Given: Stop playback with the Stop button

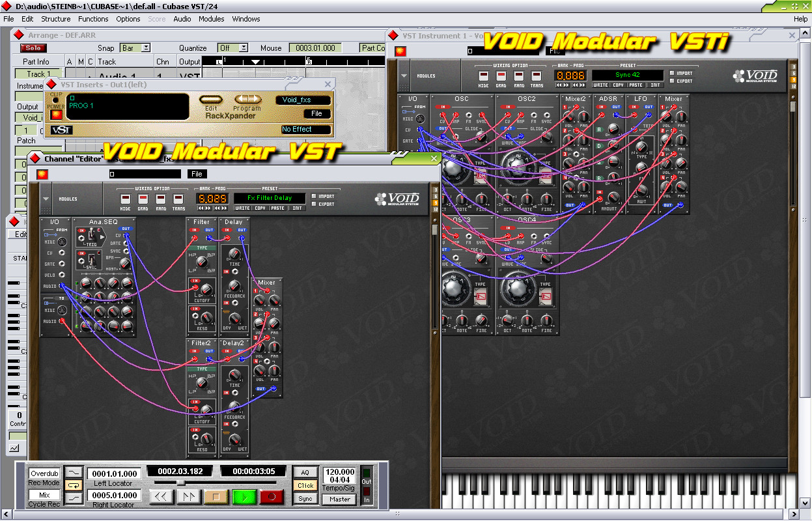Looking at the screenshot, I should point(216,497).
